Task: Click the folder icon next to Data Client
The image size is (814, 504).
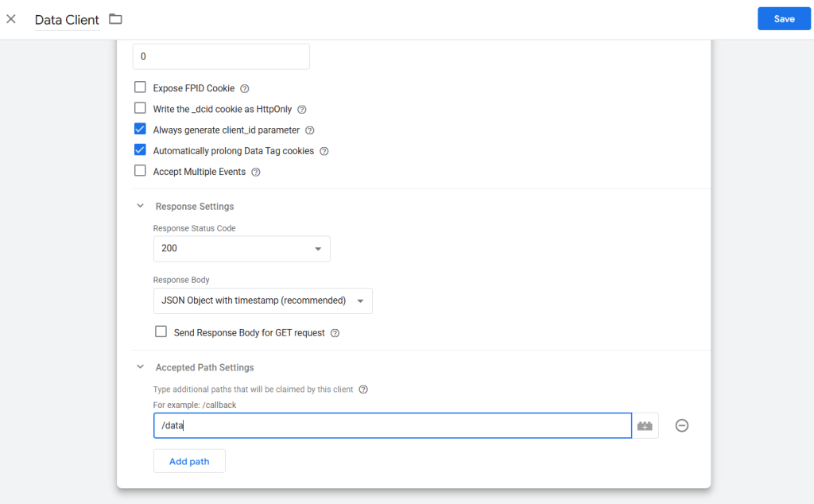Action: click(x=115, y=19)
